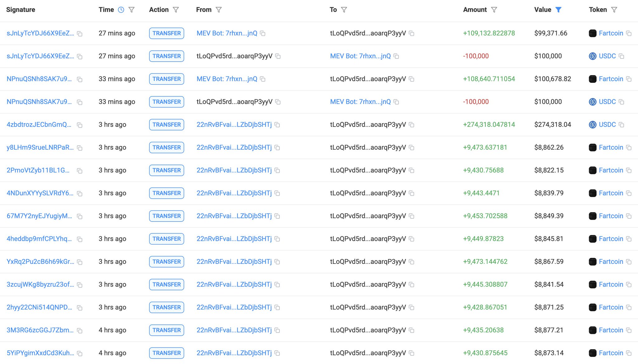Copy USDC token address in 4zbdtrozJECbnGmQ row

click(x=621, y=125)
